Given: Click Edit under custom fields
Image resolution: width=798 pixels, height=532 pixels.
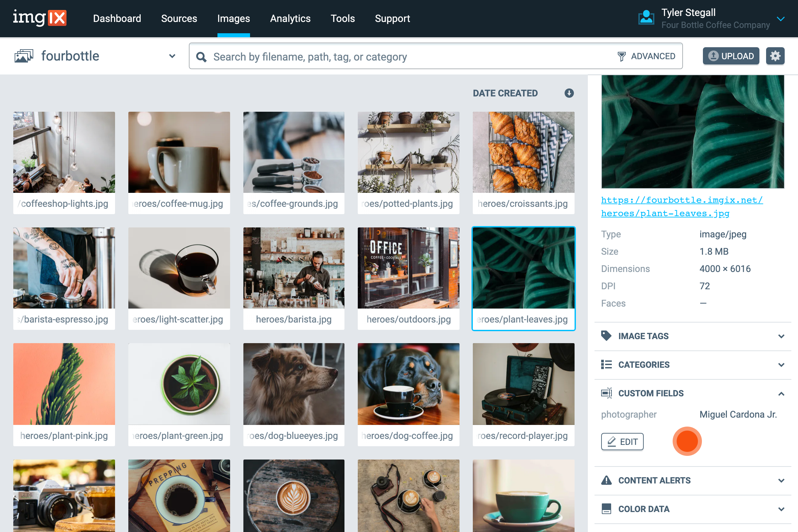Looking at the screenshot, I should 622,442.
